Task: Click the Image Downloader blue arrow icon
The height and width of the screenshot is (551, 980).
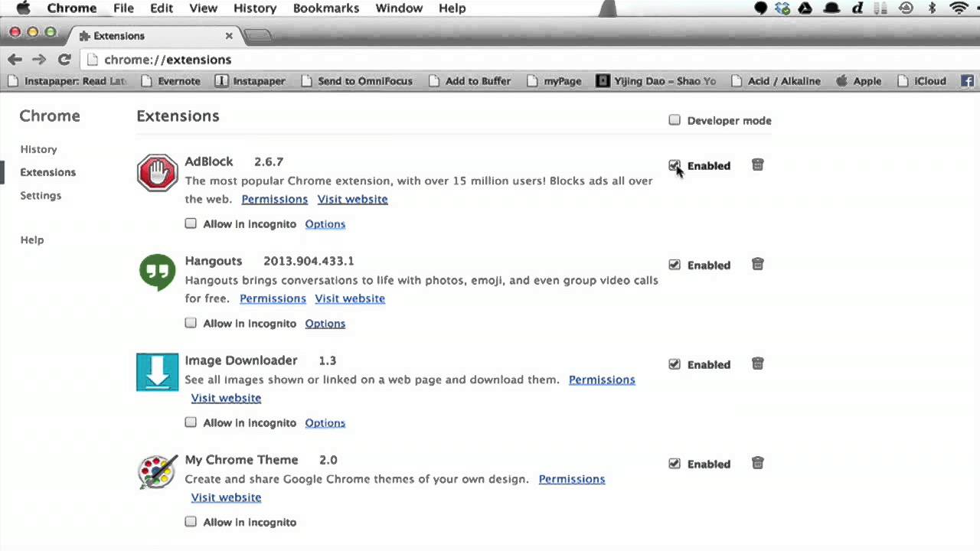Action: (158, 372)
